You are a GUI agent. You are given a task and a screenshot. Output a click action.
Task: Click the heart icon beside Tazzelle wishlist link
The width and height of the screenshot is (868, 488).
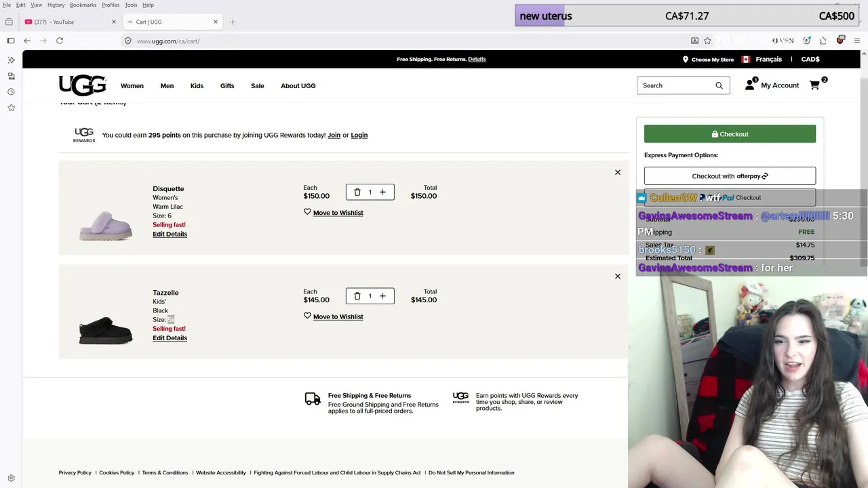pyautogui.click(x=307, y=316)
